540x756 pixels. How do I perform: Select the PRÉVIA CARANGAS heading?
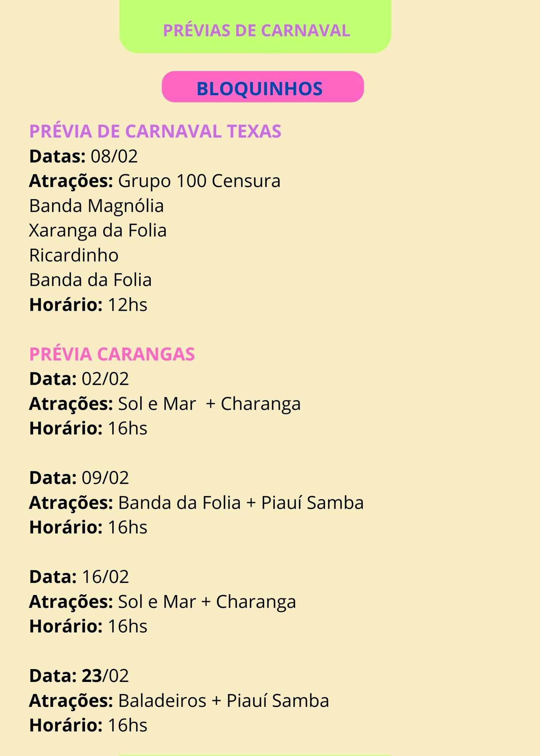pos(112,354)
